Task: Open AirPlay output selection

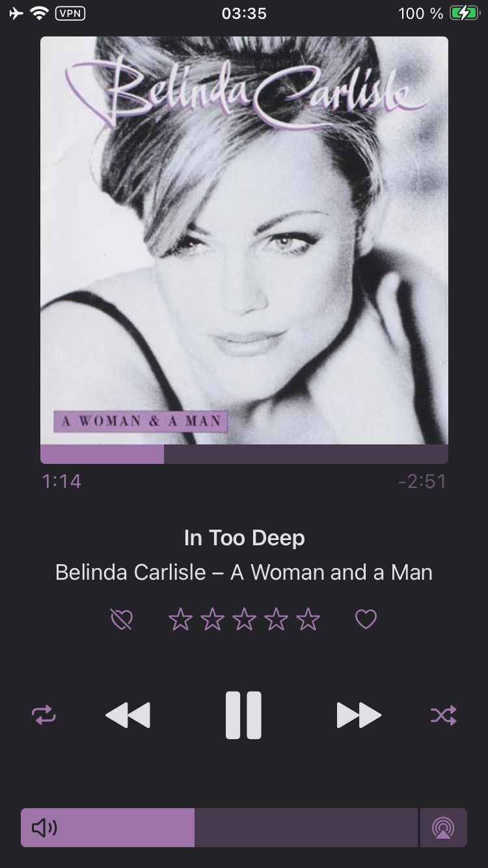Action: 444,828
